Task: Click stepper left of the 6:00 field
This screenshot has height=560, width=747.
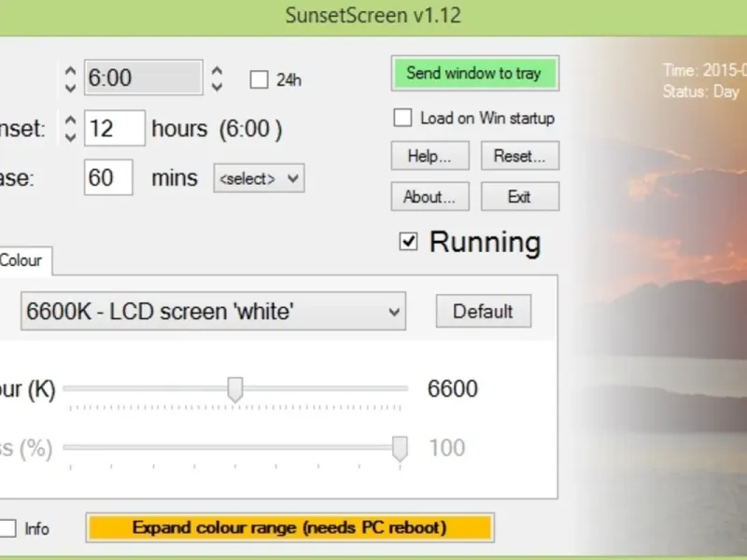Action: pos(71,79)
